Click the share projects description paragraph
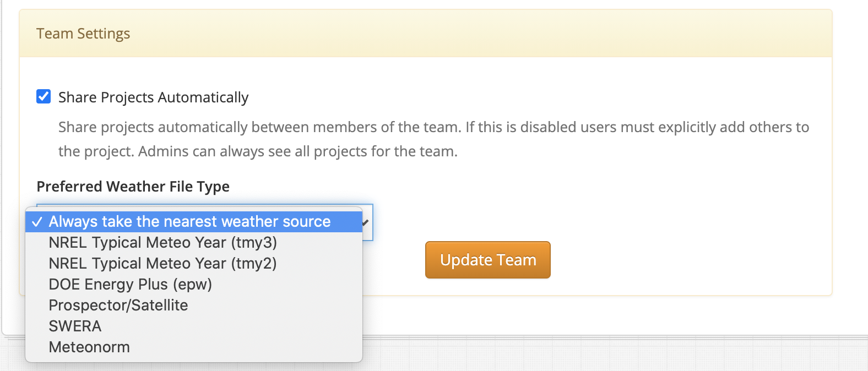The image size is (868, 371). coord(434,139)
